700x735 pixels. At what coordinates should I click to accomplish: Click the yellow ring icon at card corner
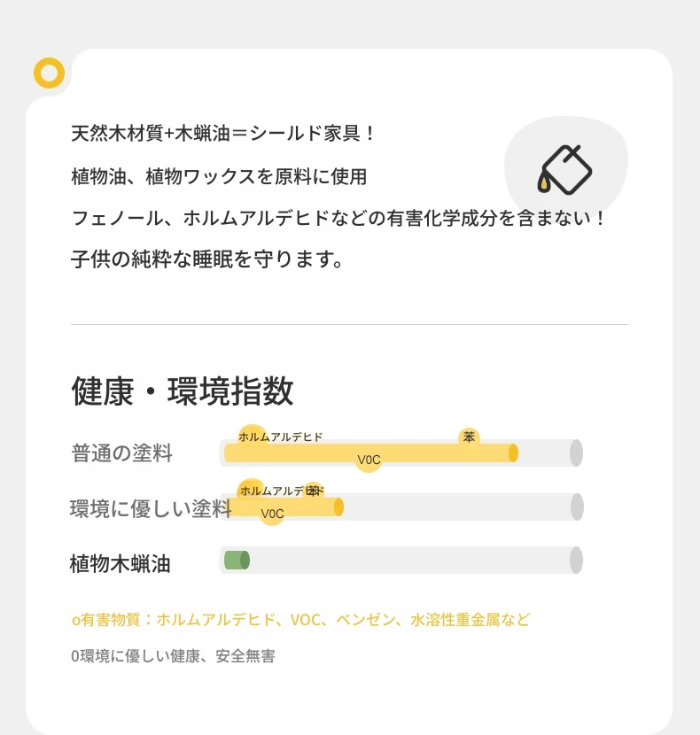click(x=50, y=73)
